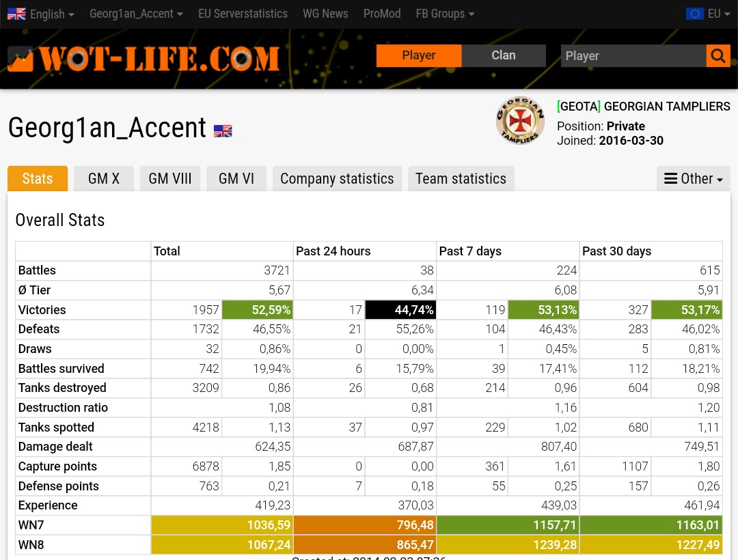Viewport: 738px width, 560px height.
Task: Select the Stats tab
Action: click(x=38, y=179)
